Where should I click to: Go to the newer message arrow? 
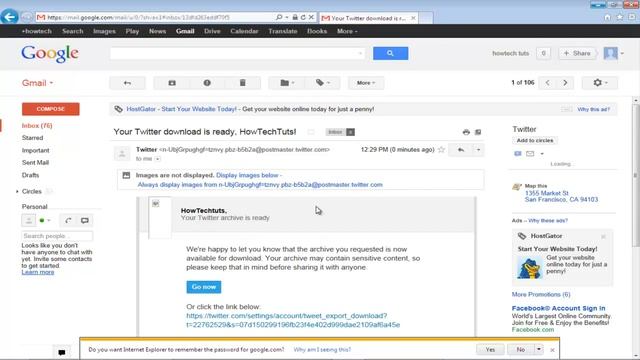(547, 83)
